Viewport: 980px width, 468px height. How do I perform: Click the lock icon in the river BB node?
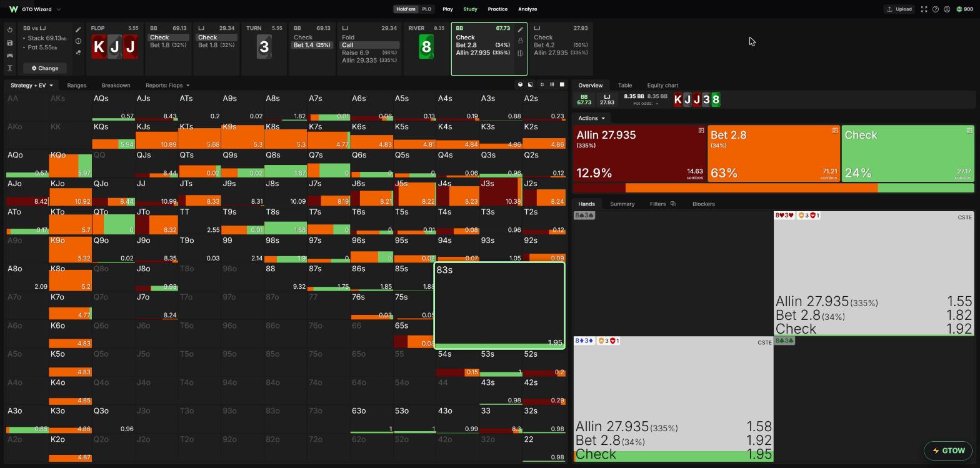(520, 41)
